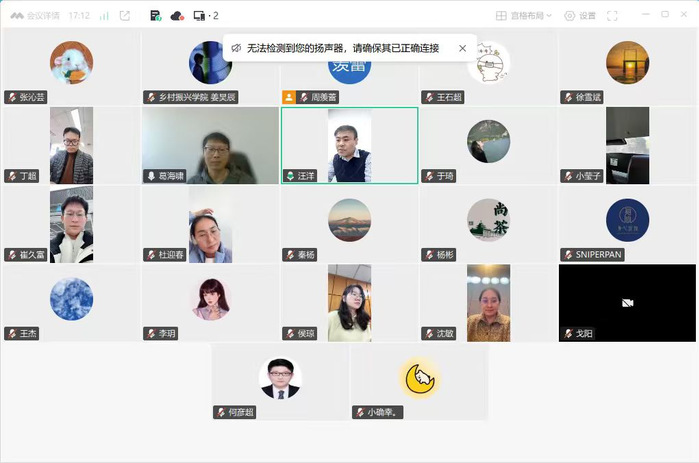
Task: Click the host icon beside 周羡蕾
Action: 289,98
